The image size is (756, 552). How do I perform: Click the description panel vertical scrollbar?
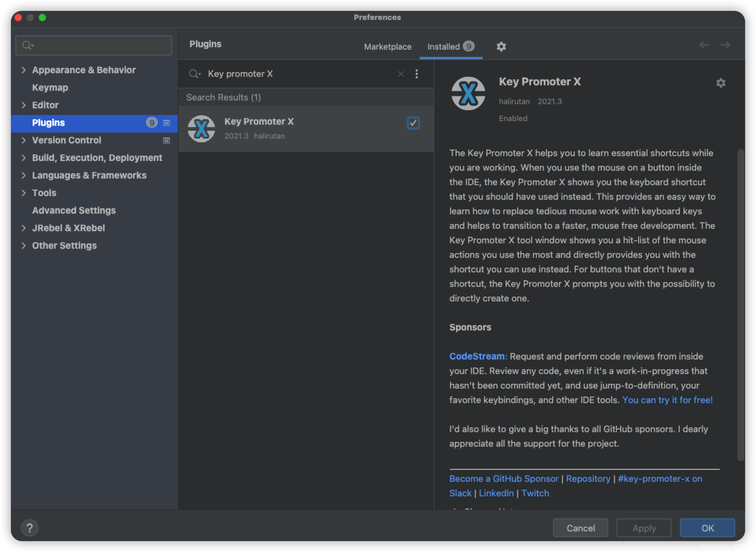[x=740, y=305]
